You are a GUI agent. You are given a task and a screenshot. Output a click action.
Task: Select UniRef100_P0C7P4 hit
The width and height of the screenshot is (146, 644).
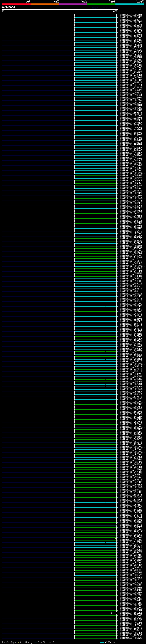[131, 623]
